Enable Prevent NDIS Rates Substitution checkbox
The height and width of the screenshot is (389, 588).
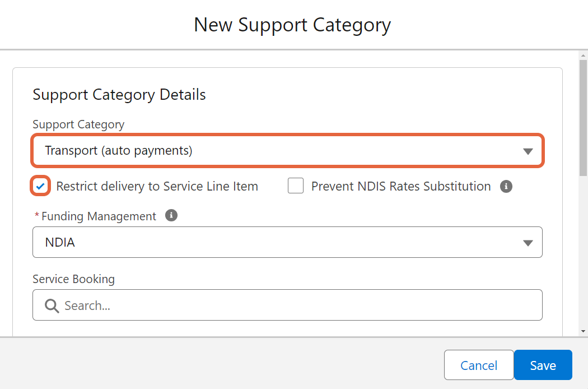coord(296,186)
